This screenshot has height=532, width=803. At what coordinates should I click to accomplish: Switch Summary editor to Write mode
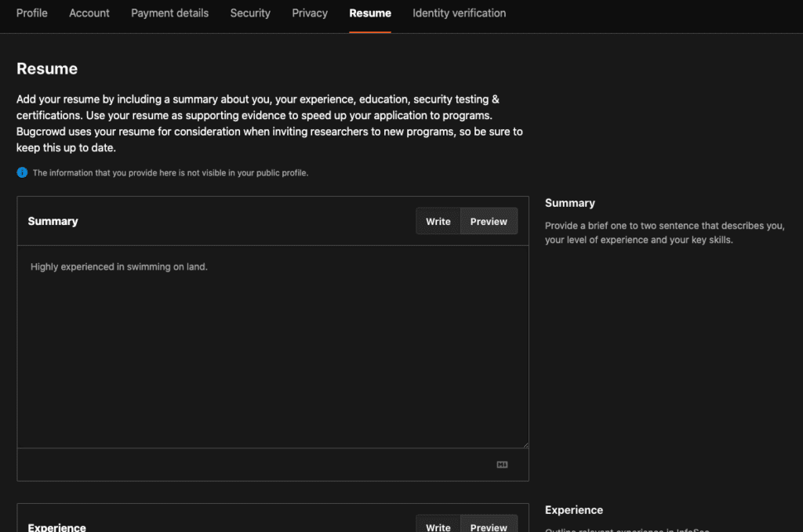coord(438,222)
